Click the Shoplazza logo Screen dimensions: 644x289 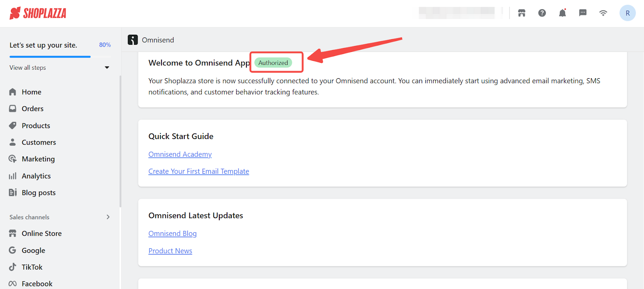(38, 13)
